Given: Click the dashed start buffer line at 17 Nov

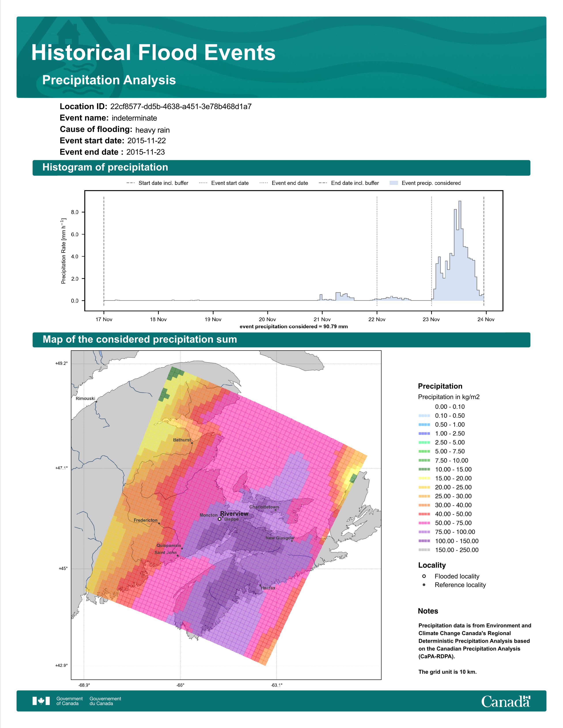Looking at the screenshot, I should 104,251.
